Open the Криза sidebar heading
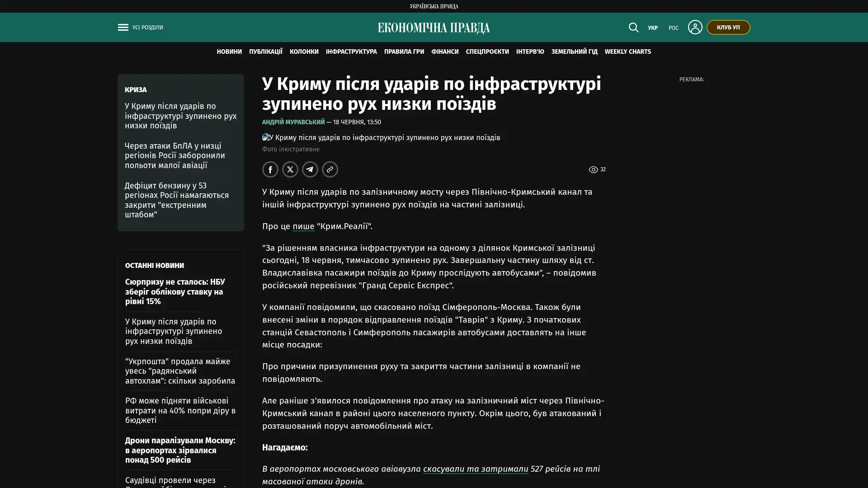Viewport: 868px width, 488px height. [136, 90]
